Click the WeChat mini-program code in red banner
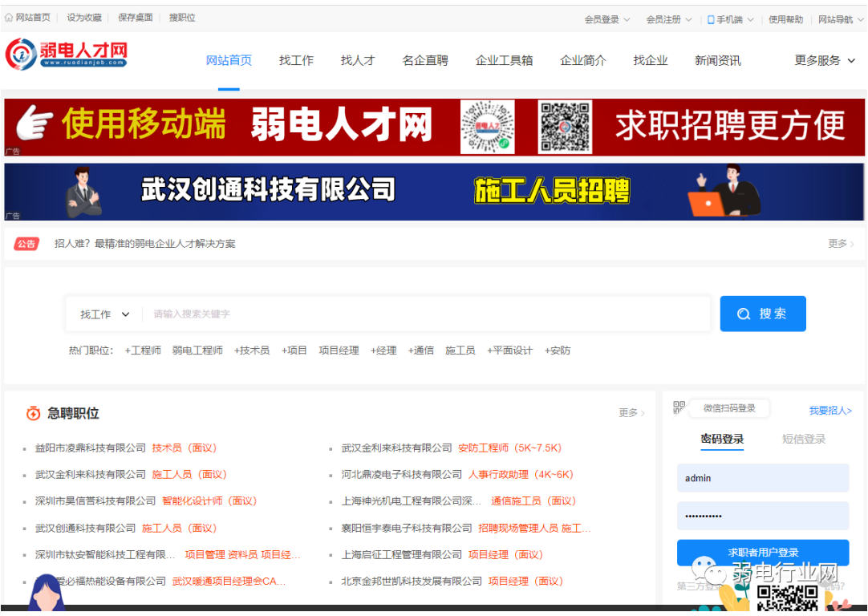 point(487,127)
